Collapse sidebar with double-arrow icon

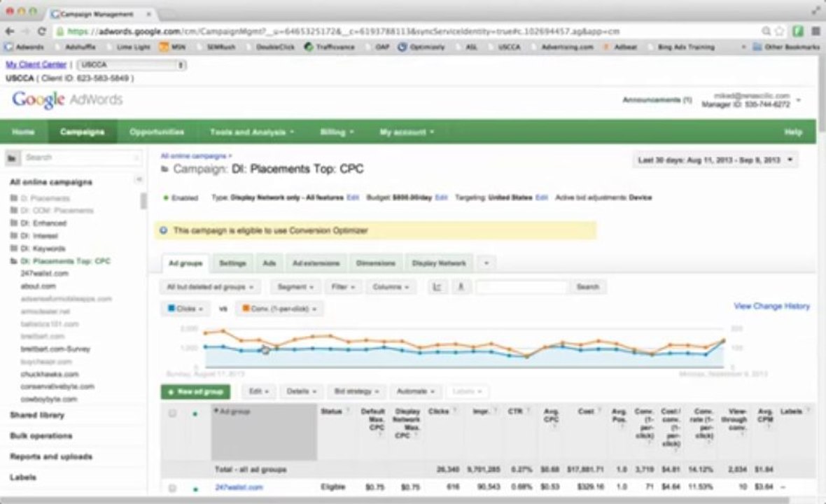[139, 180]
